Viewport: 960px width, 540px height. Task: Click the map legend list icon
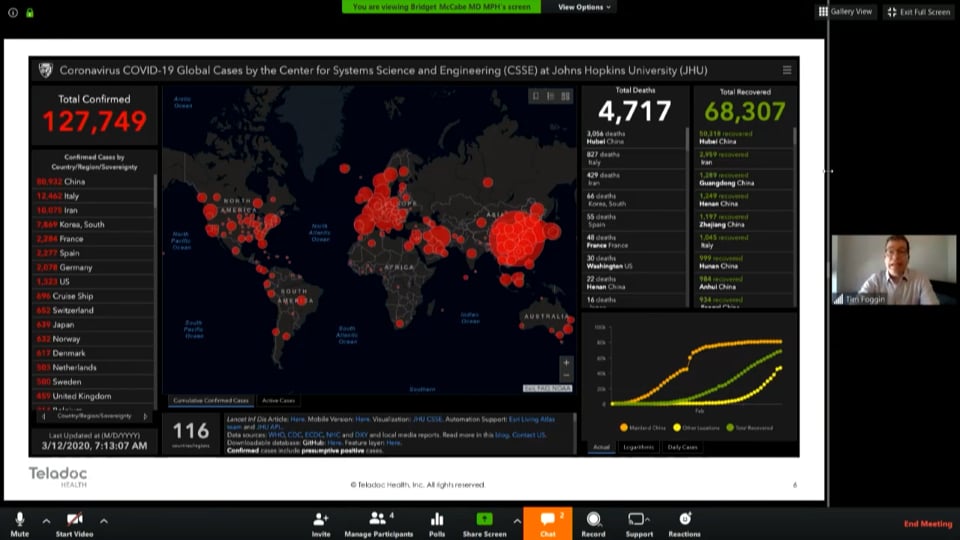[x=550, y=96]
